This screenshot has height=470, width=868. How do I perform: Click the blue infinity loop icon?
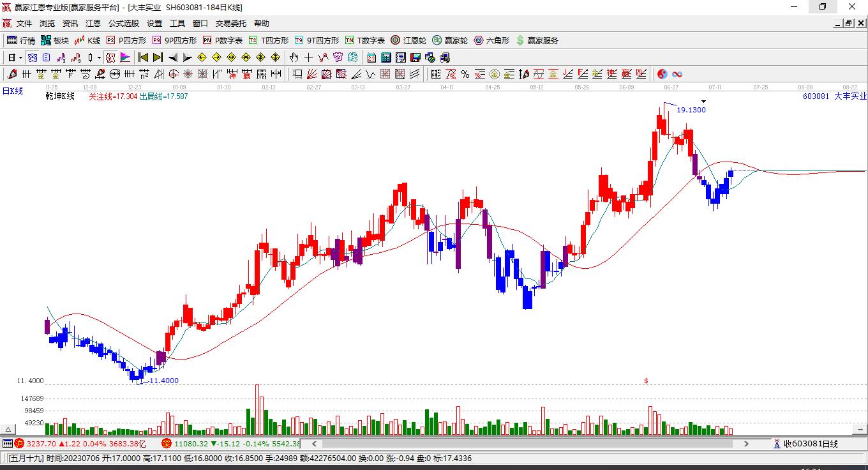coord(677,74)
